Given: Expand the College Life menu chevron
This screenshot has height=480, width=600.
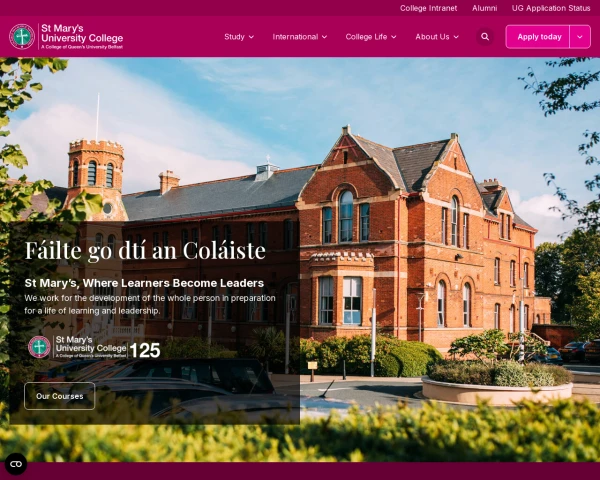Looking at the screenshot, I should pos(394,37).
